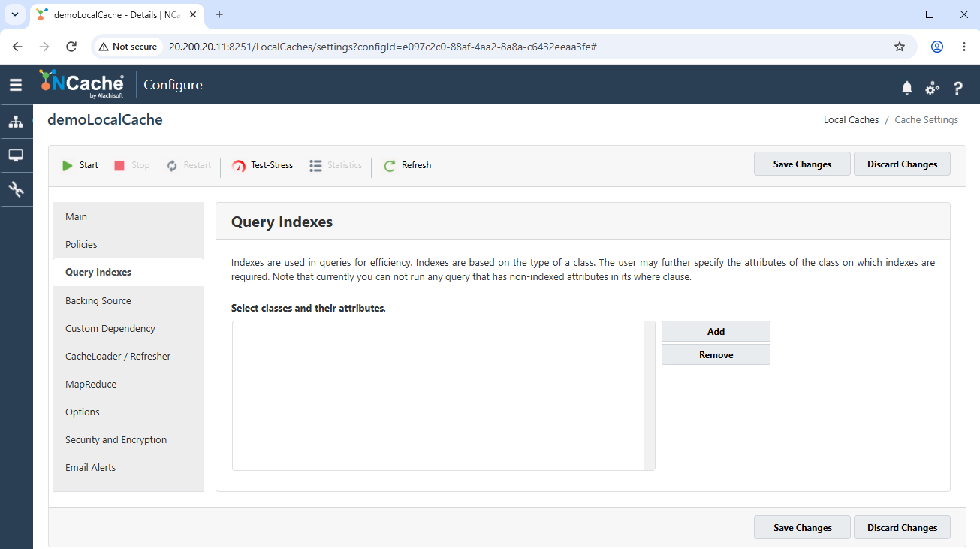
Task: Click the NCache logo
Action: pos(82,84)
